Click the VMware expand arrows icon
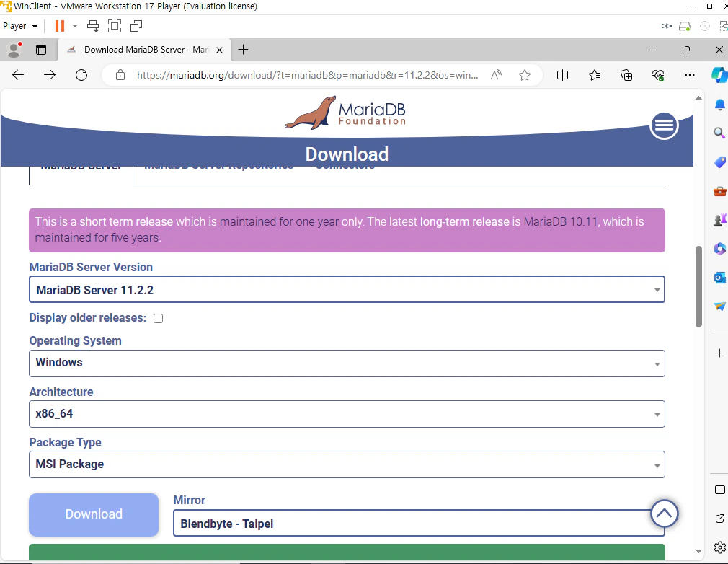The width and height of the screenshot is (728, 564). pyautogui.click(x=666, y=26)
